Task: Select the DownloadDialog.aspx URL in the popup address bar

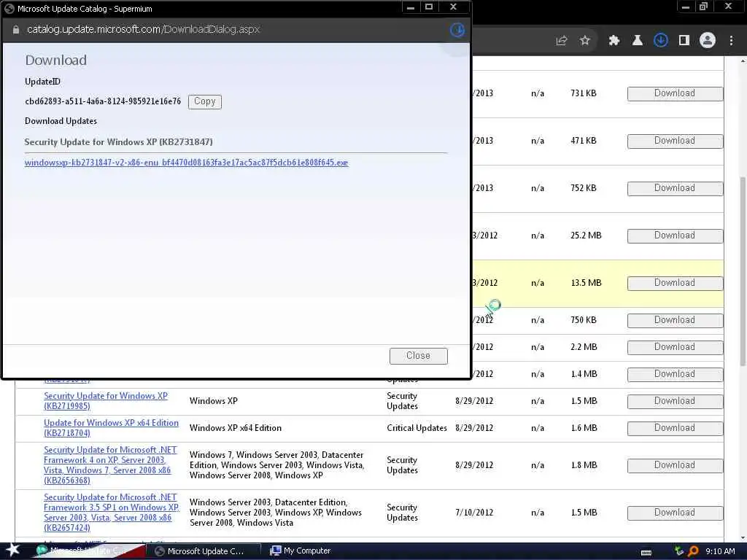Action: (x=143, y=29)
